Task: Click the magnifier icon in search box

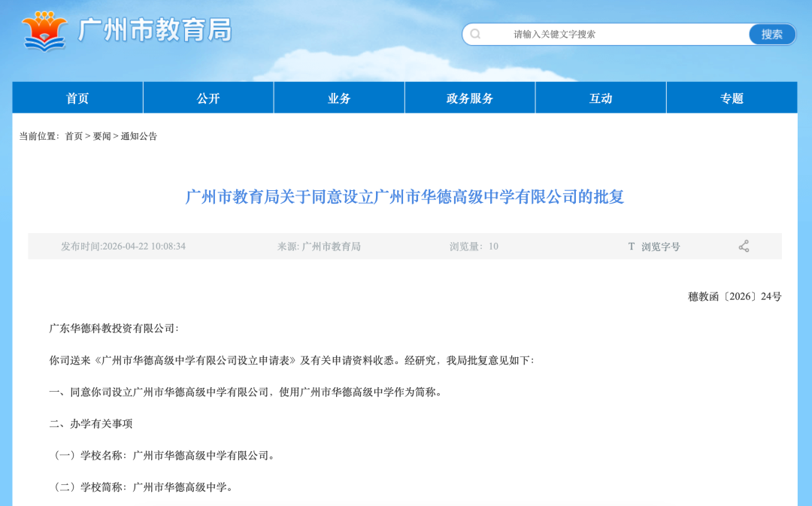Action: tap(475, 34)
